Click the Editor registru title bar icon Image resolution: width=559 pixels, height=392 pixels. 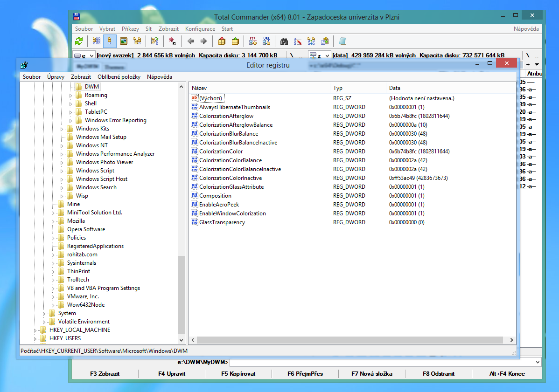24,65
